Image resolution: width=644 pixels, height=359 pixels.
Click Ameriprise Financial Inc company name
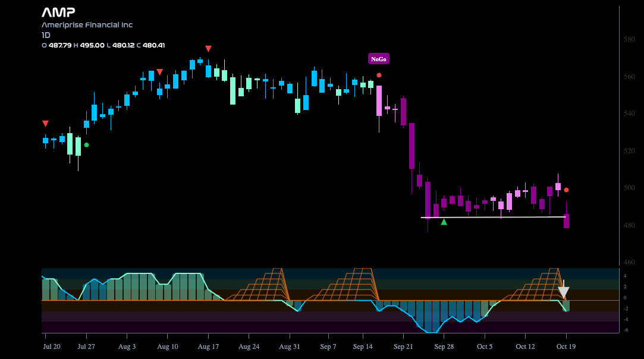click(x=87, y=24)
